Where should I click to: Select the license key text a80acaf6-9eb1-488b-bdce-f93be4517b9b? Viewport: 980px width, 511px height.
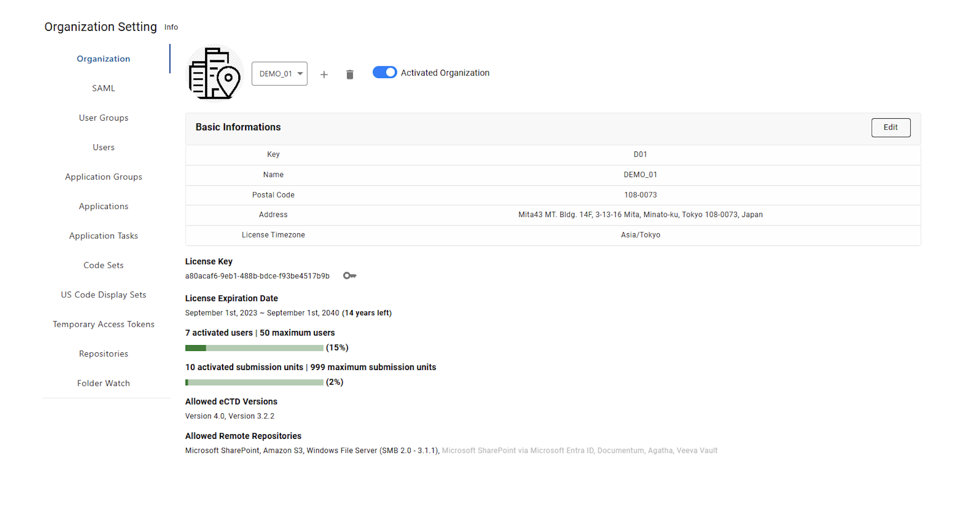pos(257,276)
